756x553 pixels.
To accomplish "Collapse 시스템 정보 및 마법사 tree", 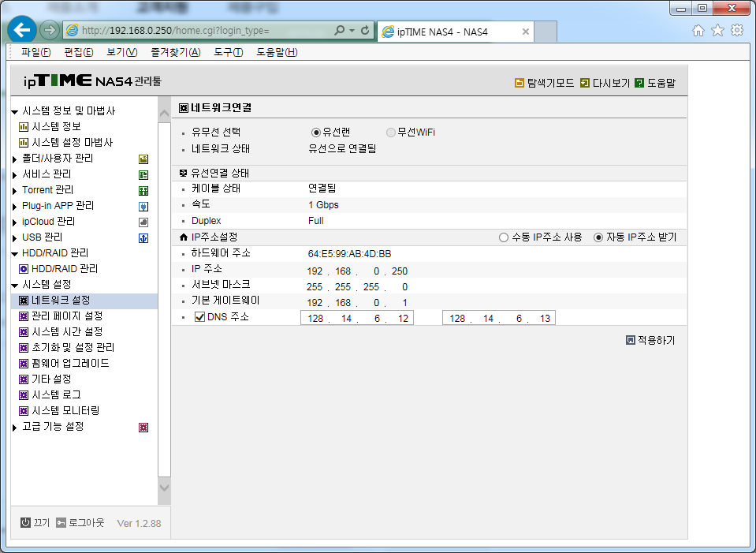I will tap(14, 112).
